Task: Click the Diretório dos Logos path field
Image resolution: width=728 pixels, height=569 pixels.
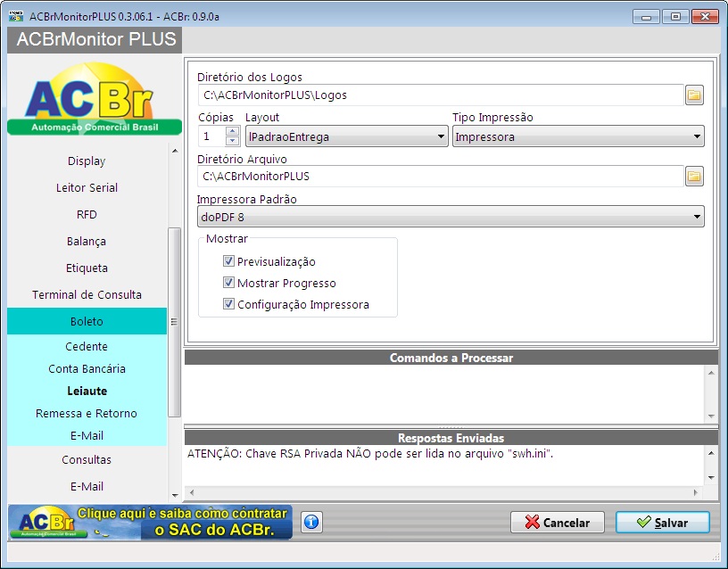Action: point(441,95)
